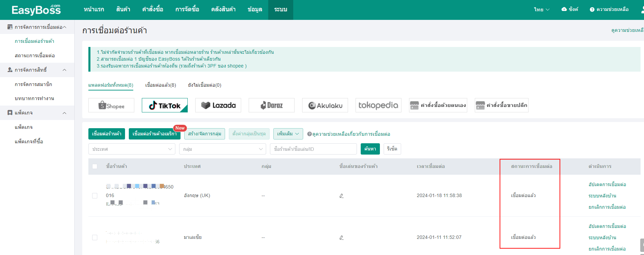Open the คำสั่งซื้อ top menu
This screenshot has height=255, width=644.
tap(153, 10)
